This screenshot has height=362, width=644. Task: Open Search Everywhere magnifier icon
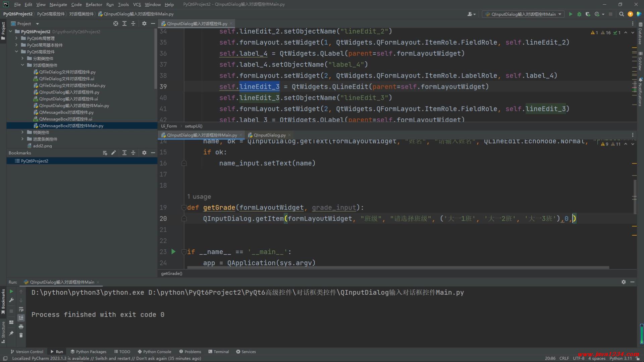click(x=622, y=14)
